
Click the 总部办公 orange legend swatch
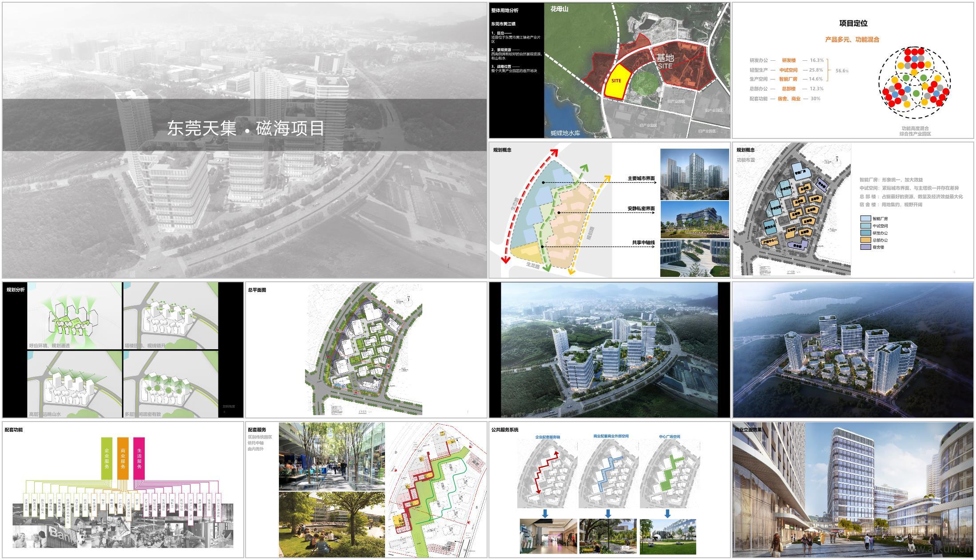coord(865,240)
